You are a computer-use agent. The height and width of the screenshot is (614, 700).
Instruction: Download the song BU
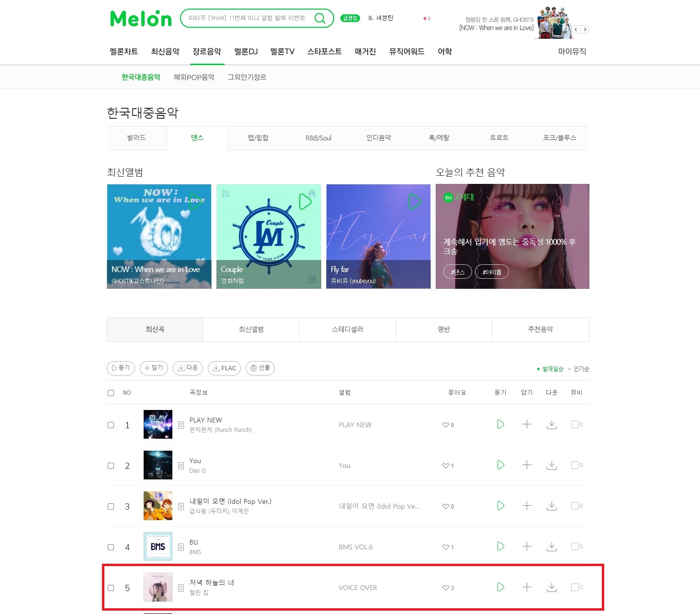552,546
